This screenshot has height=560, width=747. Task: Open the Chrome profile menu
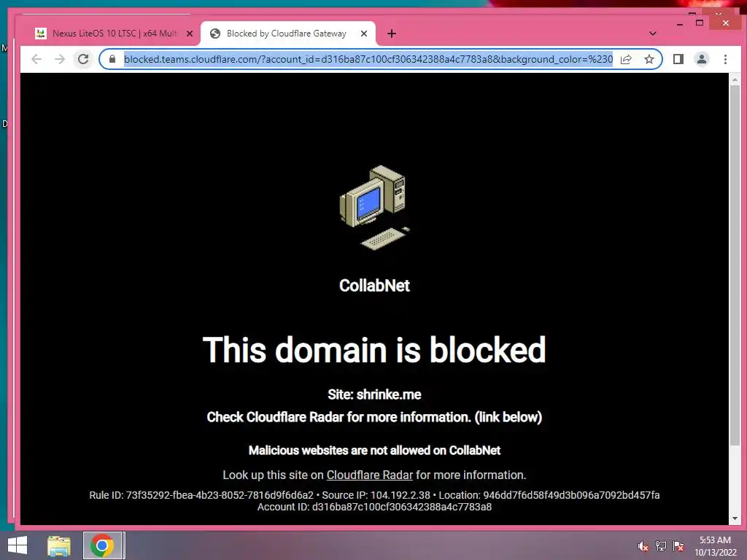tap(702, 59)
